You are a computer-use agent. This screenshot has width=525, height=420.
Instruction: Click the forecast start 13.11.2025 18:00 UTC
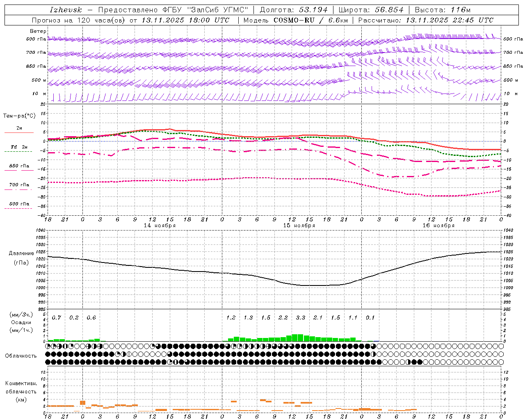coord(185,20)
